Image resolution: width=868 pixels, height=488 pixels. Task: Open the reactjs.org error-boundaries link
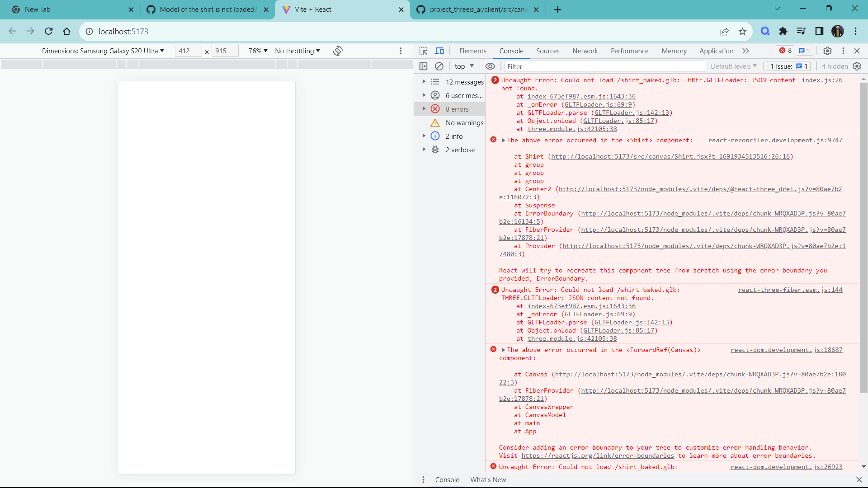pyautogui.click(x=598, y=455)
